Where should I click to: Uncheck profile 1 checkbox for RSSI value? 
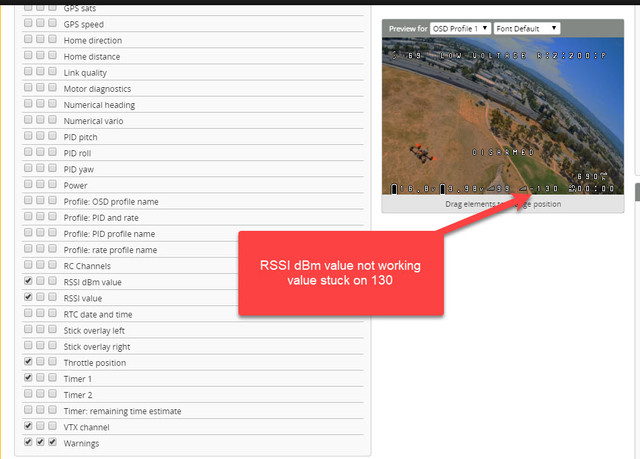pyautogui.click(x=28, y=297)
